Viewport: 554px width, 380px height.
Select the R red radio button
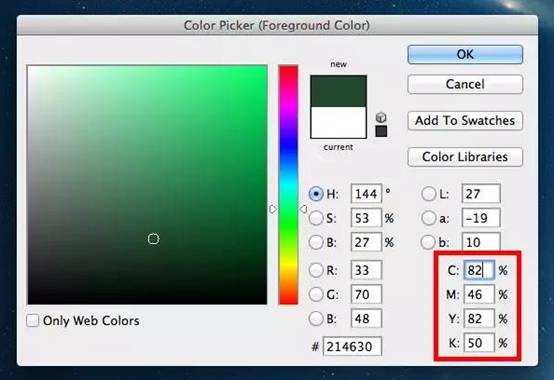(316, 271)
